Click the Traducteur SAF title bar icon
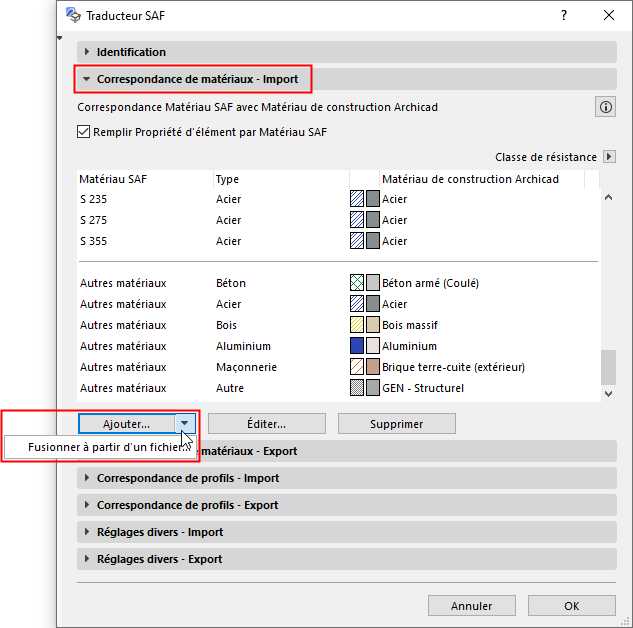This screenshot has width=633, height=628. 73,15
